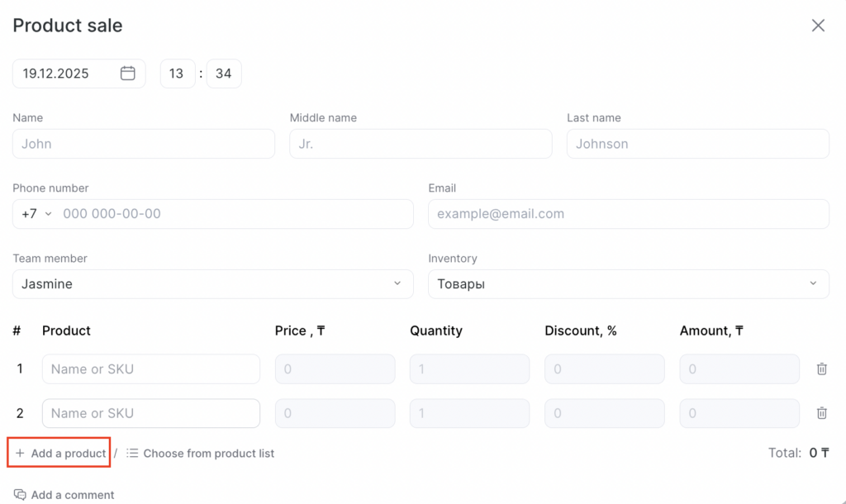
Task: Click the hour field showing 13
Action: (177, 74)
